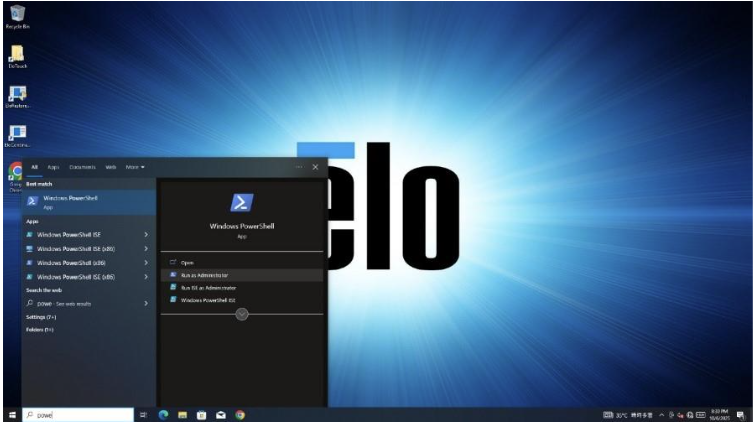Open the Recycle Bin desktop icon

[x=17, y=17]
